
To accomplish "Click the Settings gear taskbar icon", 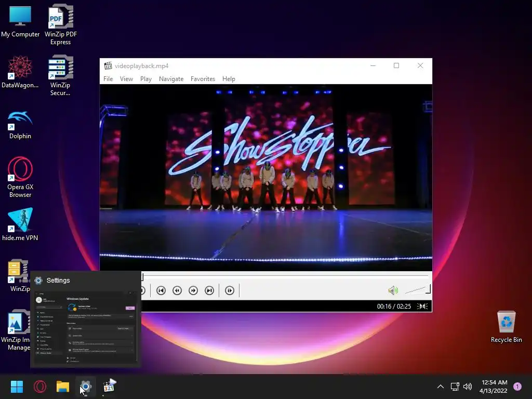I will [86, 387].
